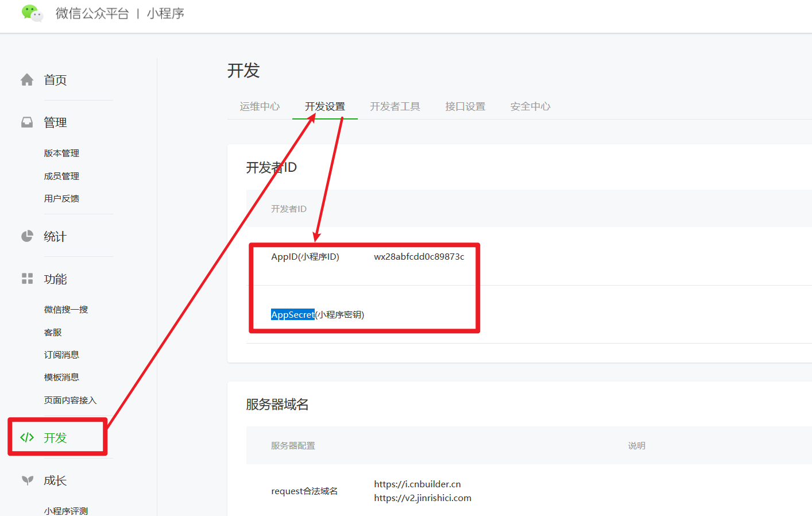Click the https://v2.jinrishici.com domain
The width and height of the screenshot is (812, 516).
tap(423, 498)
